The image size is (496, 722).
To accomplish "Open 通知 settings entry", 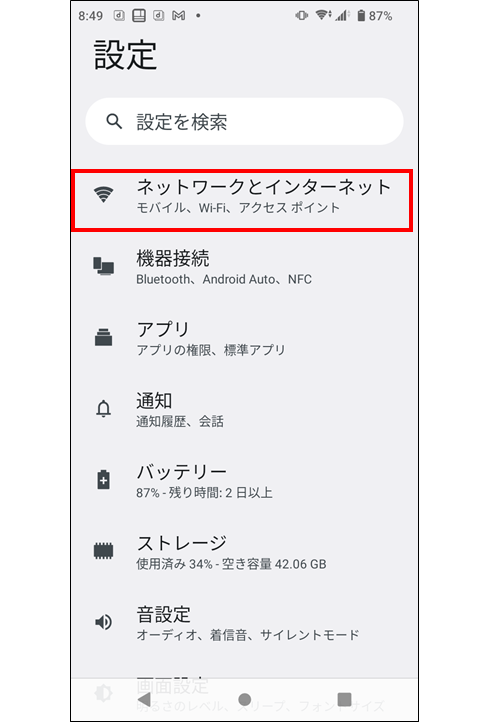I will tap(245, 410).
